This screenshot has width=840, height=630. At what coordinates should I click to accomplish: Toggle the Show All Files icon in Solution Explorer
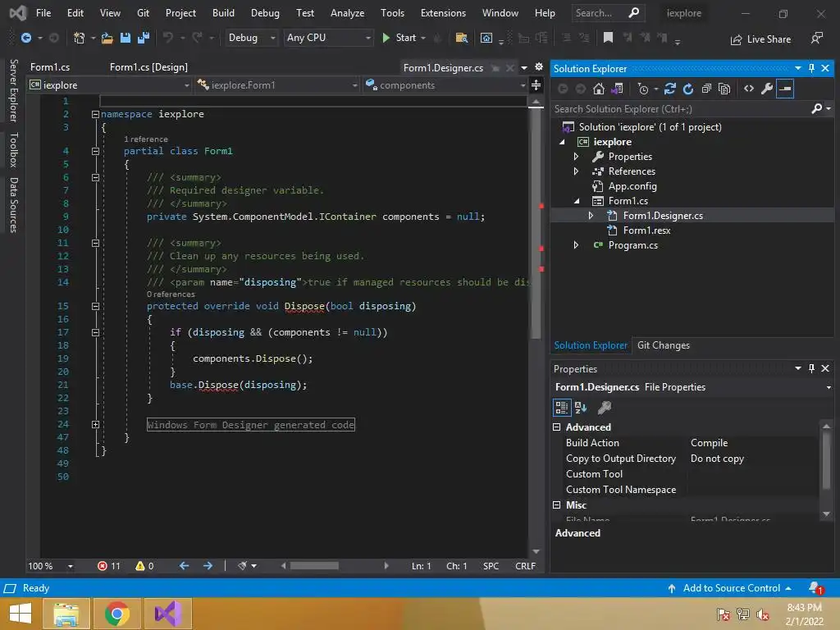[x=725, y=89]
